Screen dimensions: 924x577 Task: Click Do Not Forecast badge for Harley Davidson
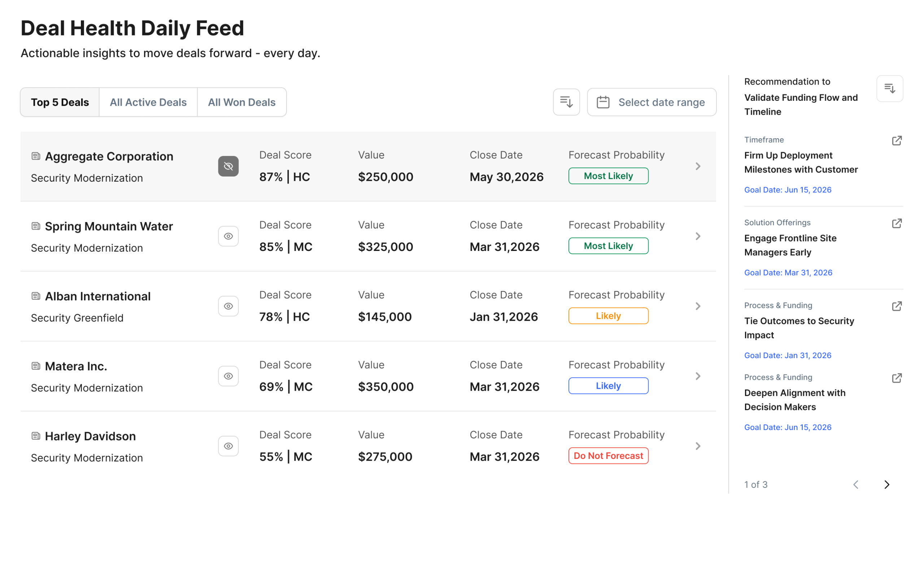[608, 456]
